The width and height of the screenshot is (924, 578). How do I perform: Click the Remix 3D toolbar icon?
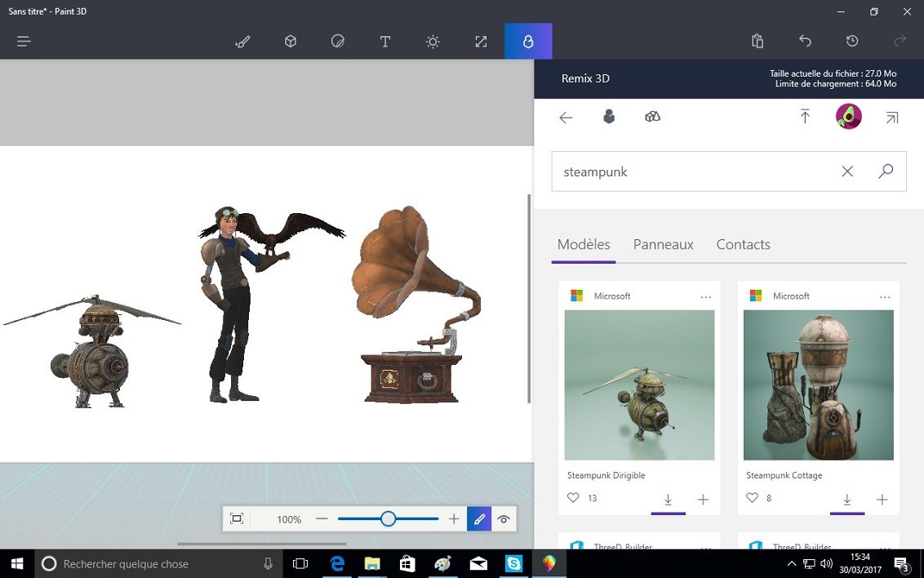coord(528,42)
